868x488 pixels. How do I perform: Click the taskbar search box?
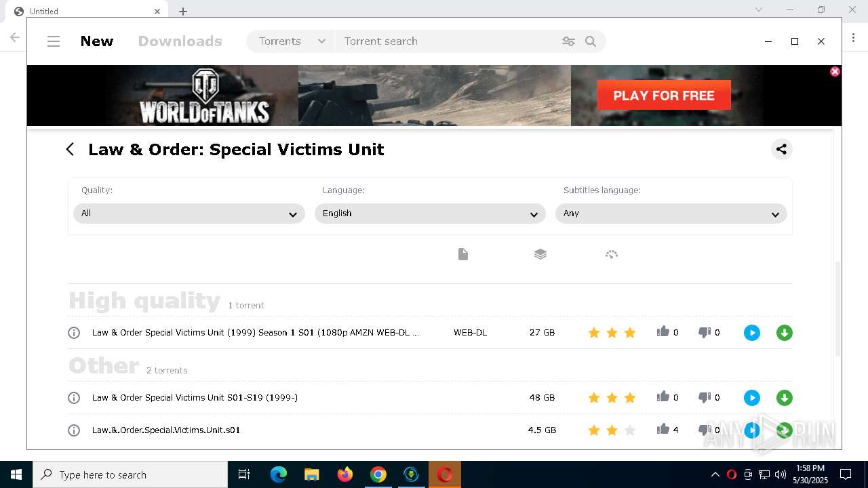pos(130,474)
